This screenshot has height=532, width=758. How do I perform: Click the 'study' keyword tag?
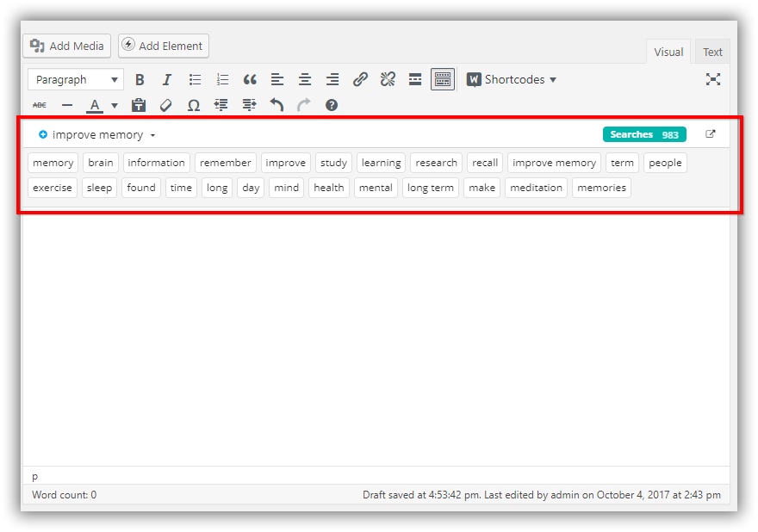click(333, 163)
